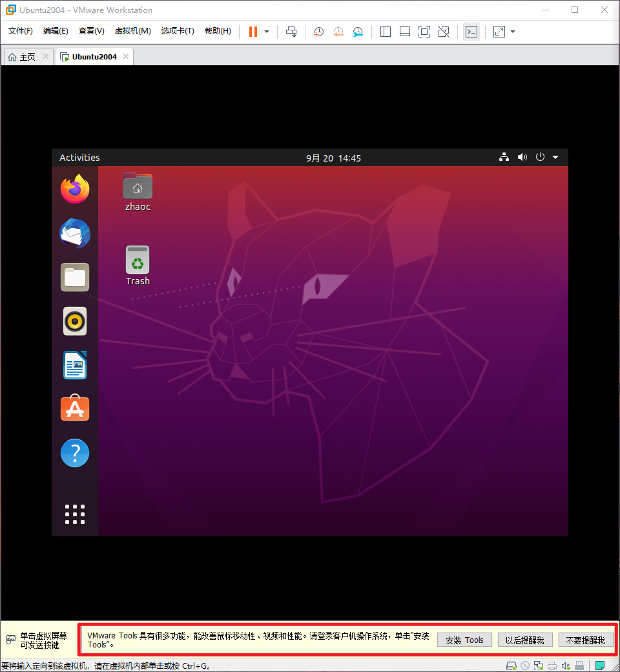
Task: Click the message log note icon
Action: click(x=600, y=666)
